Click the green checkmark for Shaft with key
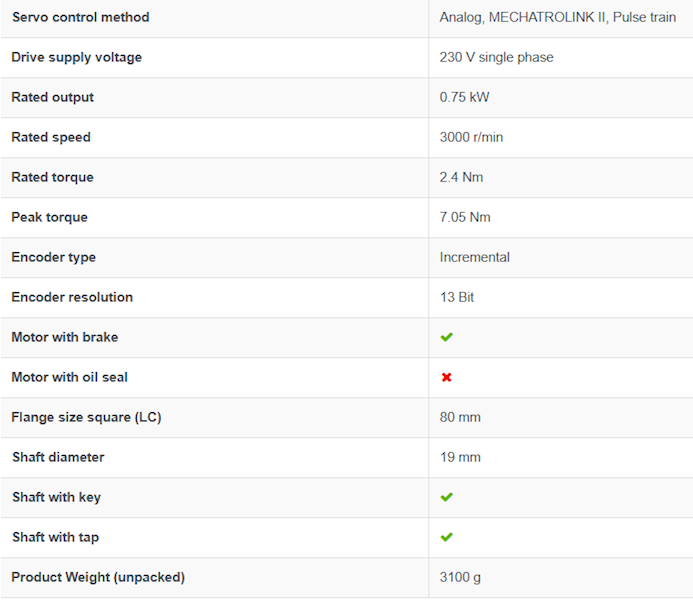The height and width of the screenshot is (600, 693). pyautogui.click(x=446, y=497)
